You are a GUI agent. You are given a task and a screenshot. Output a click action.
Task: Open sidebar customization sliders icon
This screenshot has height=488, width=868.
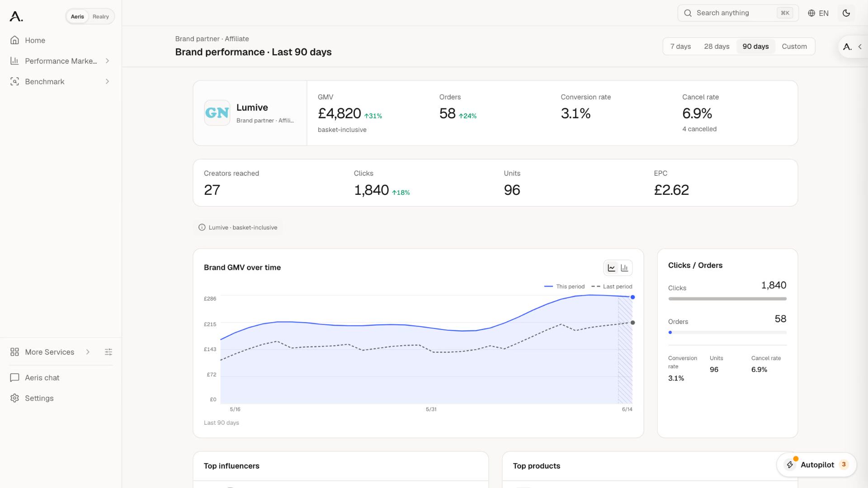pyautogui.click(x=108, y=352)
